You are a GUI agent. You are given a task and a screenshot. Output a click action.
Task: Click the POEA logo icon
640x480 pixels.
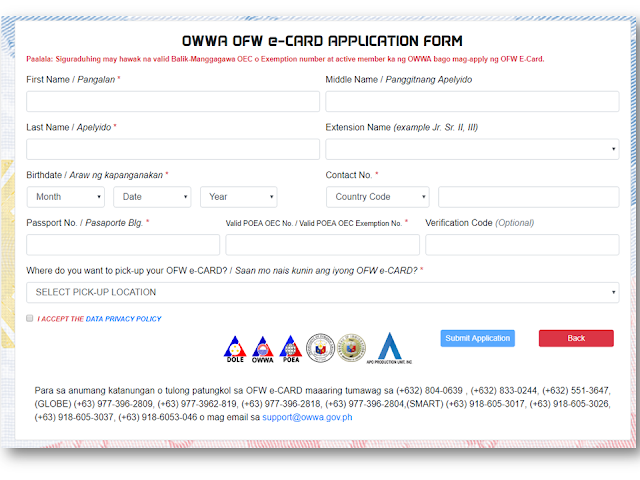click(x=291, y=349)
